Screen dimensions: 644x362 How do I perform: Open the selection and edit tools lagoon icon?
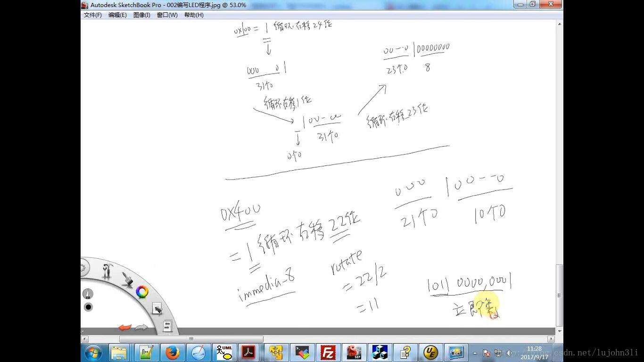pos(157,309)
